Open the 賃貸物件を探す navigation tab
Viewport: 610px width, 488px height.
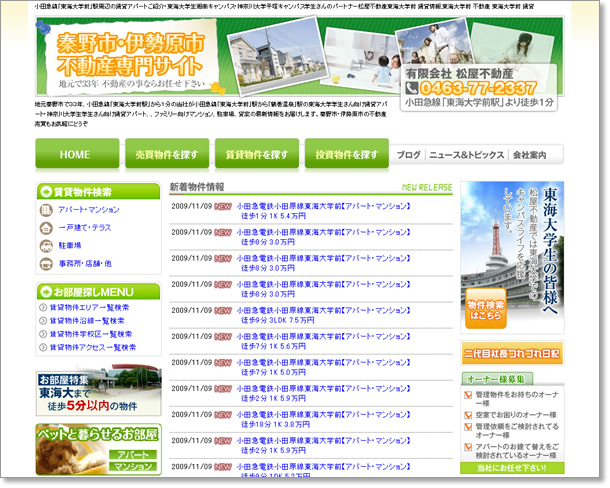[257, 154]
